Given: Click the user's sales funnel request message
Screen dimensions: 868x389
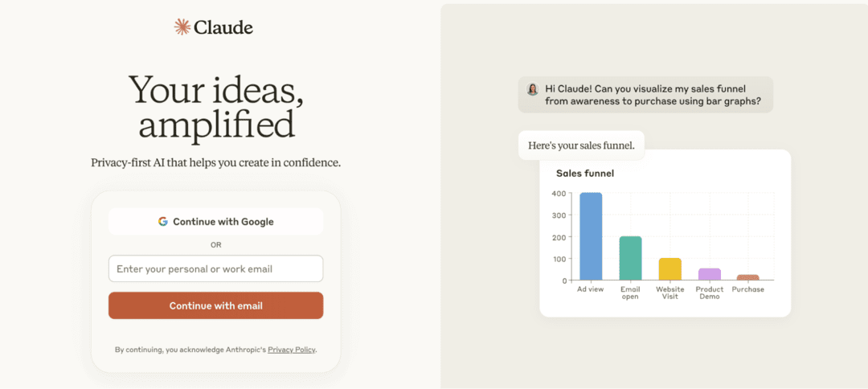Looking at the screenshot, I should [x=653, y=95].
